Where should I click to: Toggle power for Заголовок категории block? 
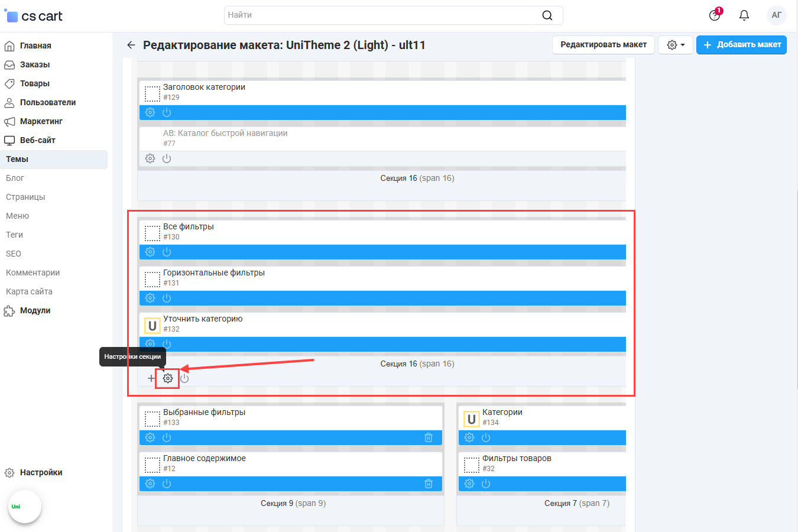[x=167, y=112]
